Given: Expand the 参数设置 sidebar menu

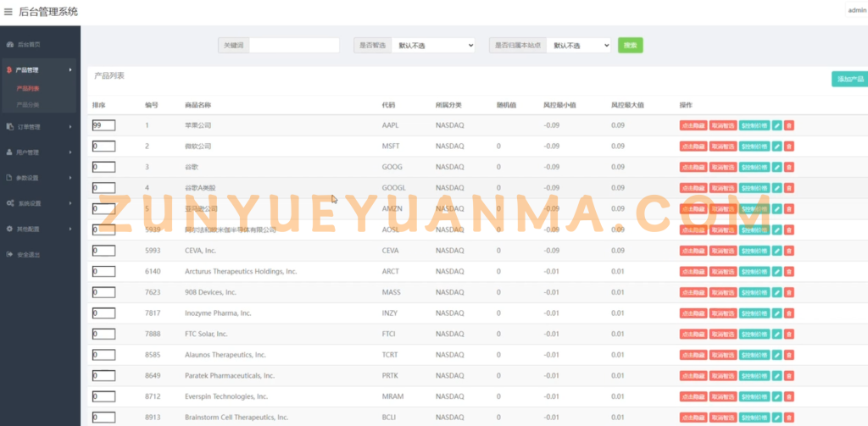Looking at the screenshot, I should click(39, 178).
